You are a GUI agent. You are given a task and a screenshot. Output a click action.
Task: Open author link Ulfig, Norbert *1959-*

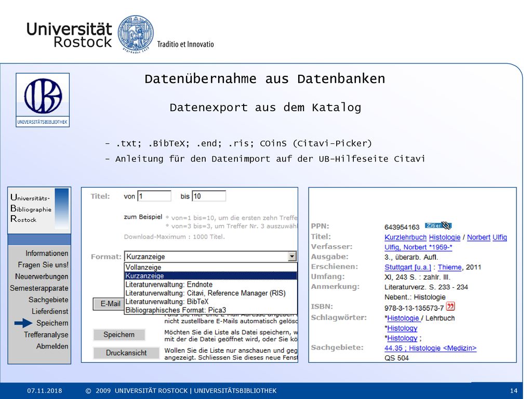click(x=418, y=247)
